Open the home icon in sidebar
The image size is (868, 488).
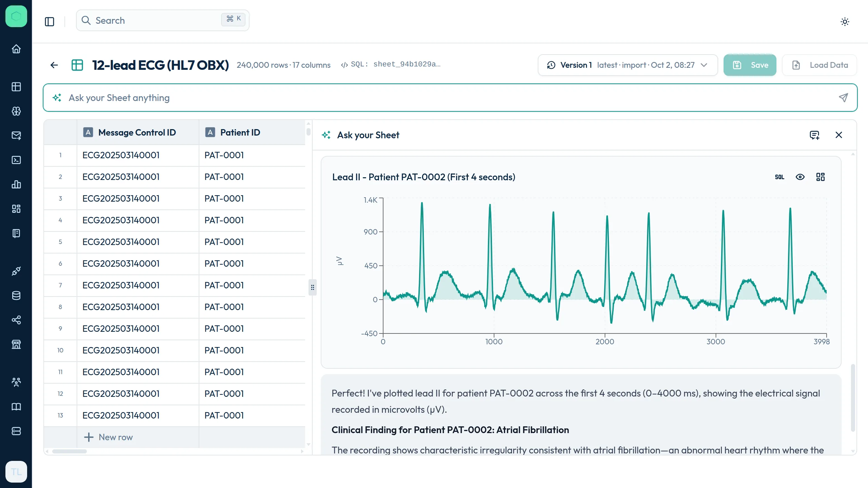click(16, 49)
